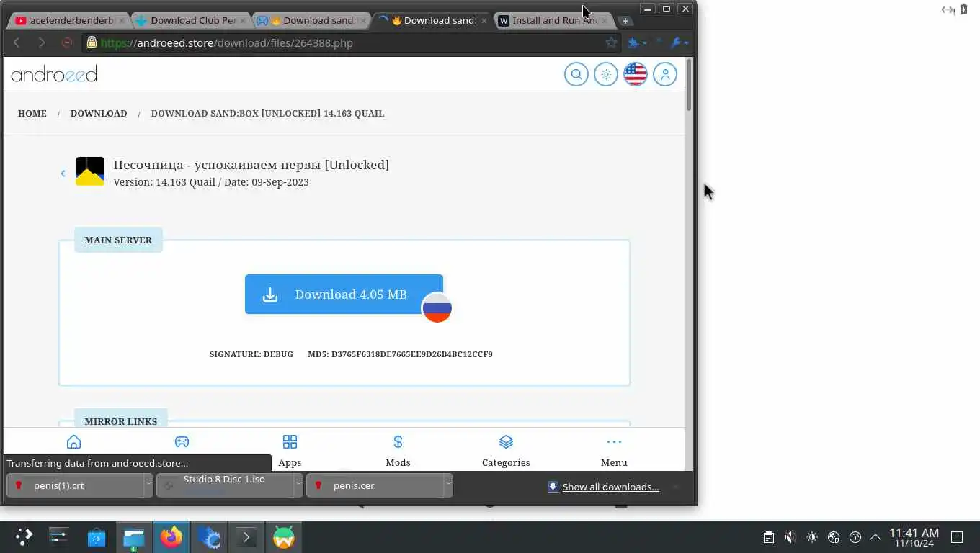Viewport: 980px width, 553px height.
Task: Stop loading the page with the red stop icon
Action: pos(67,42)
